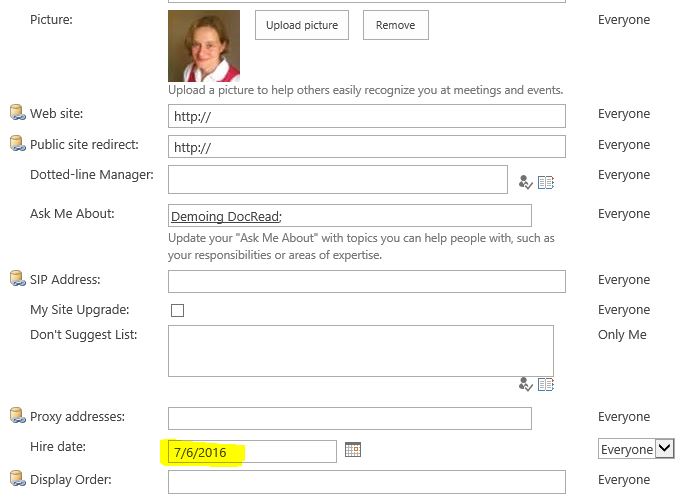The image size is (697, 501).
Task: Focus the Public site redirect field
Action: click(x=367, y=147)
